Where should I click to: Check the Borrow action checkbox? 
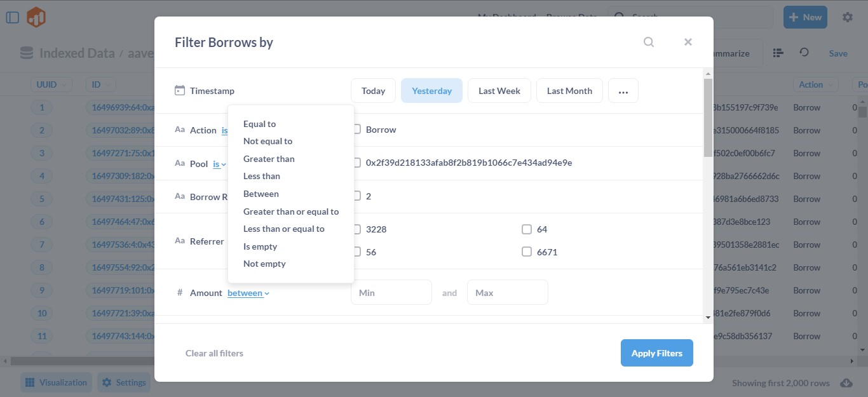(356, 130)
